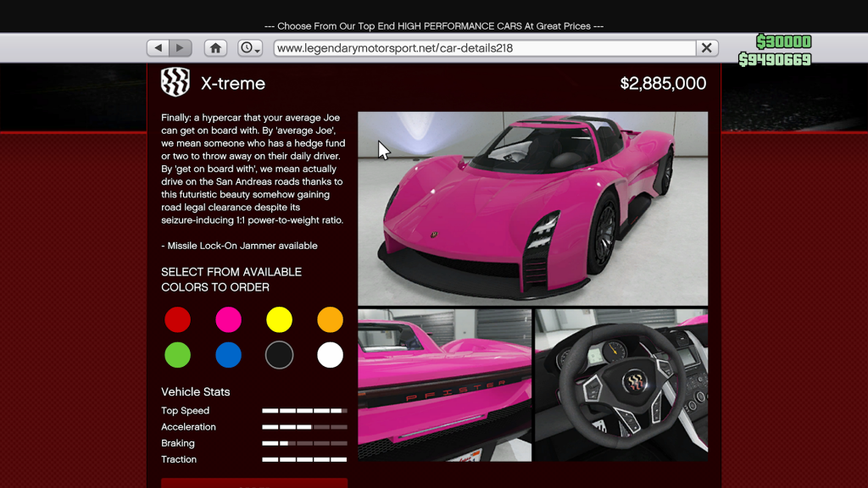Screen dimensions: 868x488
Task: Choose the green color swatch
Action: pos(177,355)
